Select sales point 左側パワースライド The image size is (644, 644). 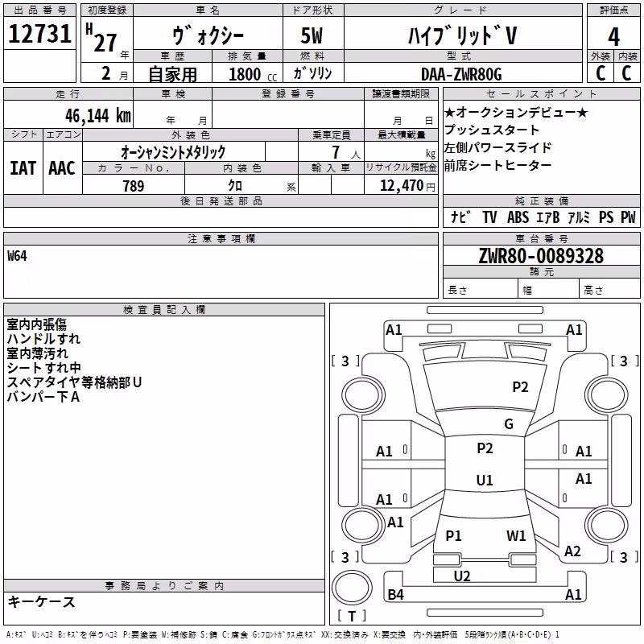[497, 147]
